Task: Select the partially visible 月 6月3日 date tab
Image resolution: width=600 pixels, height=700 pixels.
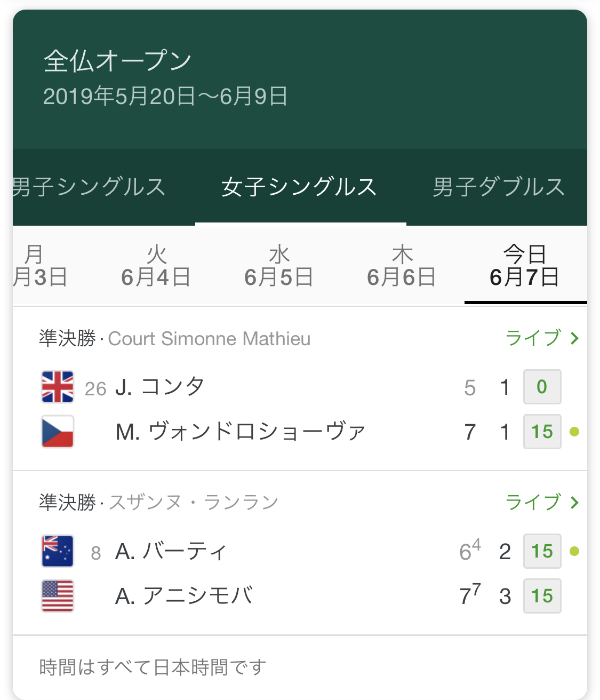Action: pyautogui.click(x=39, y=266)
